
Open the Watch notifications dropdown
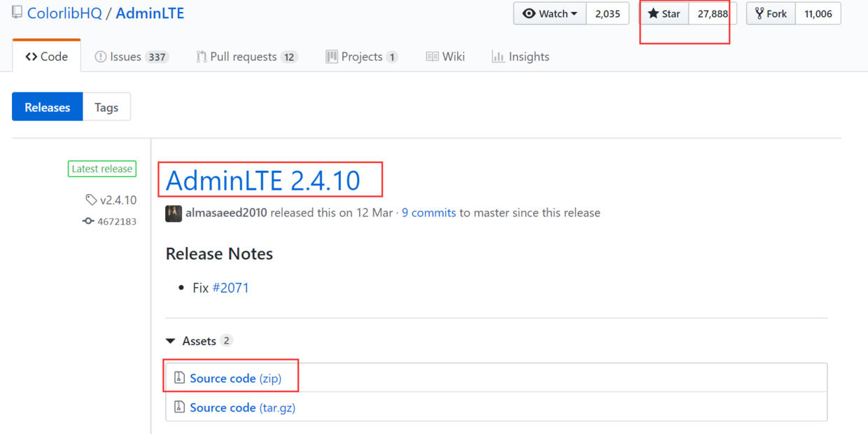tap(550, 13)
